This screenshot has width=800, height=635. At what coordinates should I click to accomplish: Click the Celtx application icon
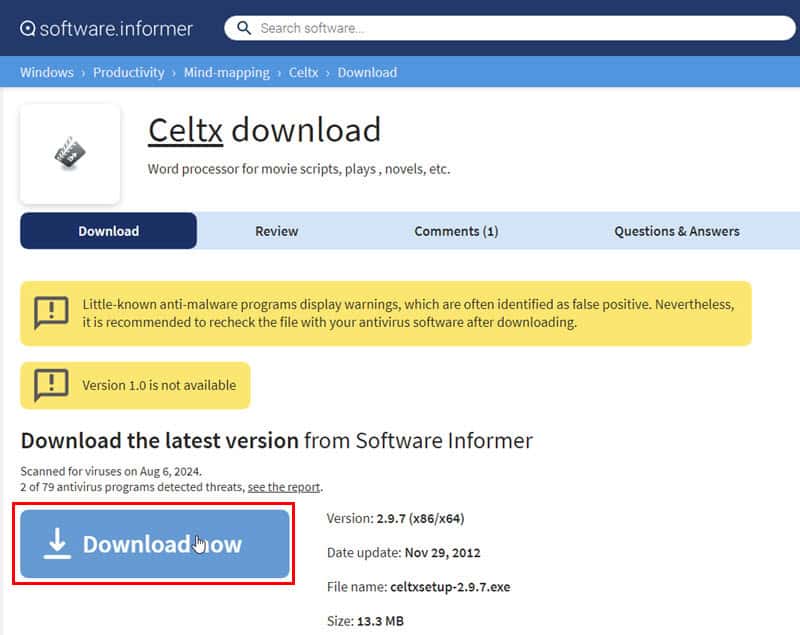pos(70,153)
